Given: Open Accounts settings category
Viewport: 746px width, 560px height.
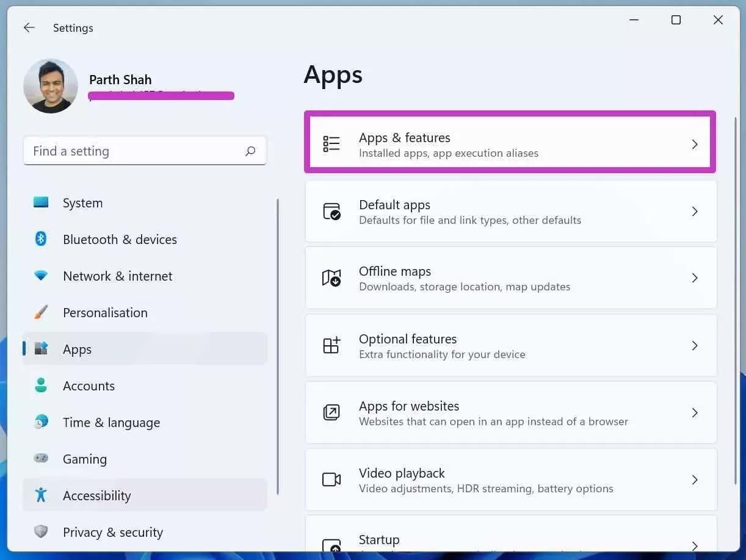Looking at the screenshot, I should point(145,386).
